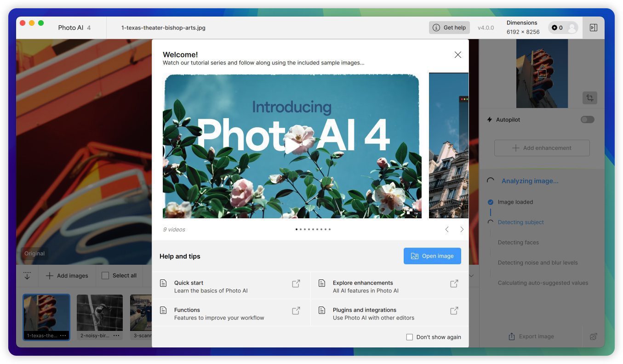Select the crop tool icon
The width and height of the screenshot is (623, 364).
pyautogui.click(x=589, y=97)
